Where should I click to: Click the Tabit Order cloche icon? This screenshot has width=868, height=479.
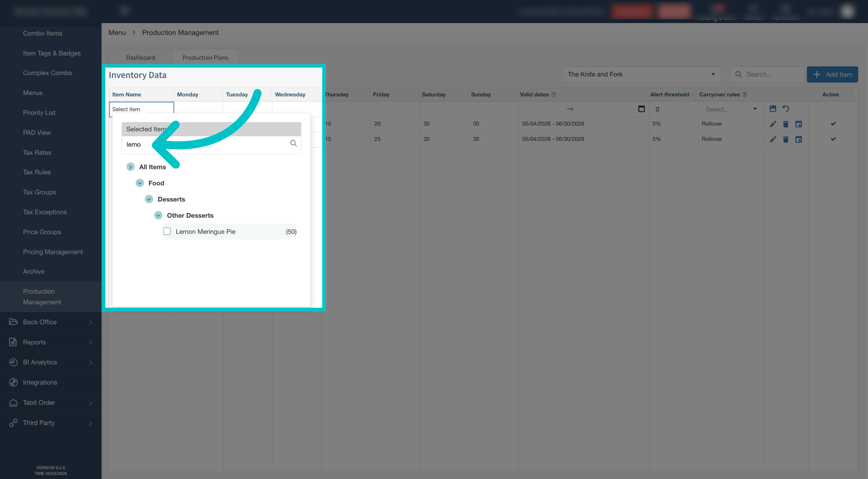(x=13, y=403)
